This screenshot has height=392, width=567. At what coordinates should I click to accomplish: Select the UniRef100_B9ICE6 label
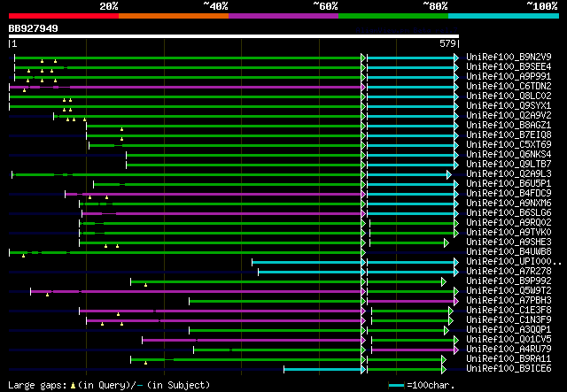point(509,369)
